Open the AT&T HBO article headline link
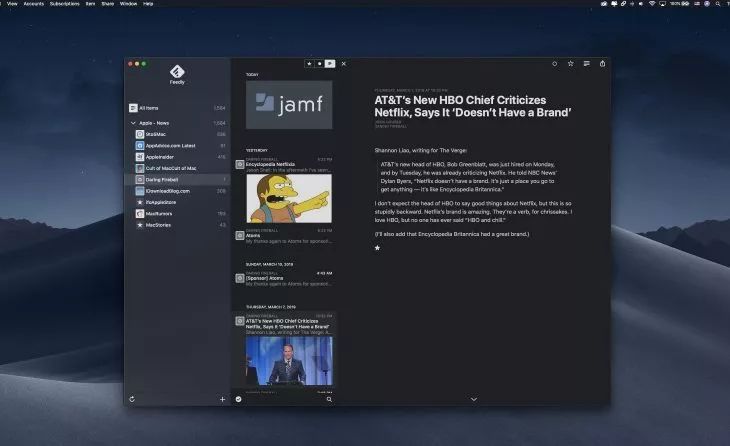 [x=473, y=106]
